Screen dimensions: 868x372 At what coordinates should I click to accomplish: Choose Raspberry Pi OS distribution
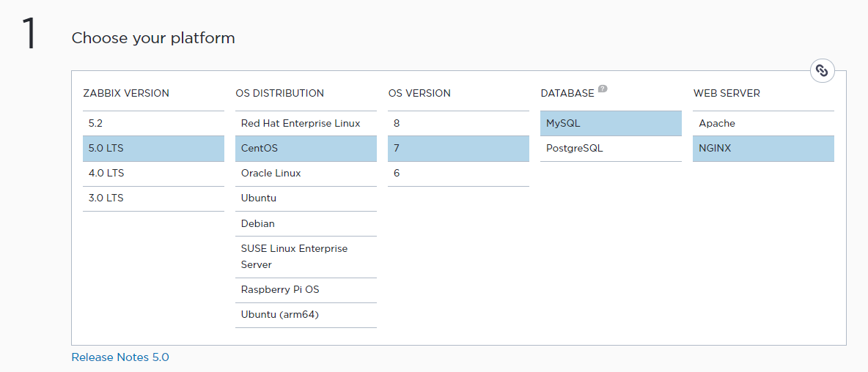tap(306, 290)
